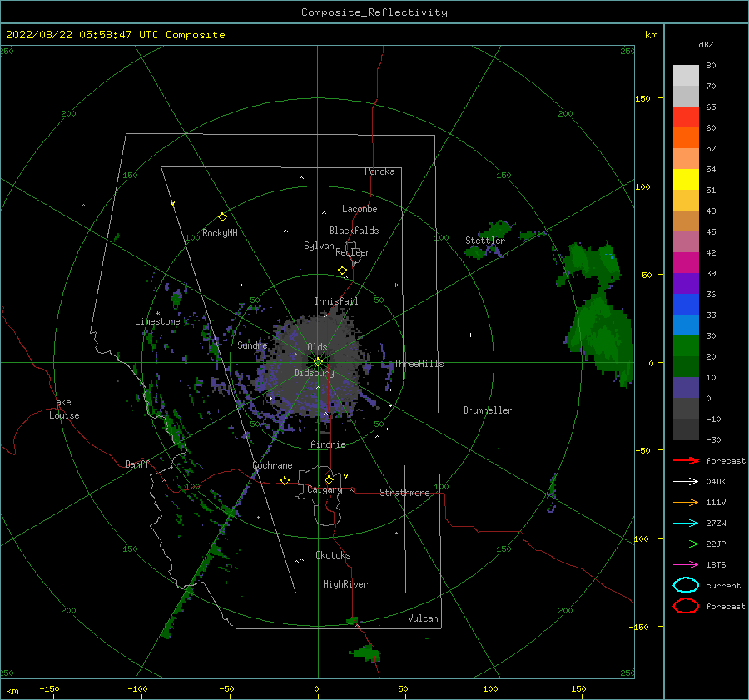Screen dimensions: 749x700
Task: Click the green 30 dBZ color swatch
Action: click(686, 346)
